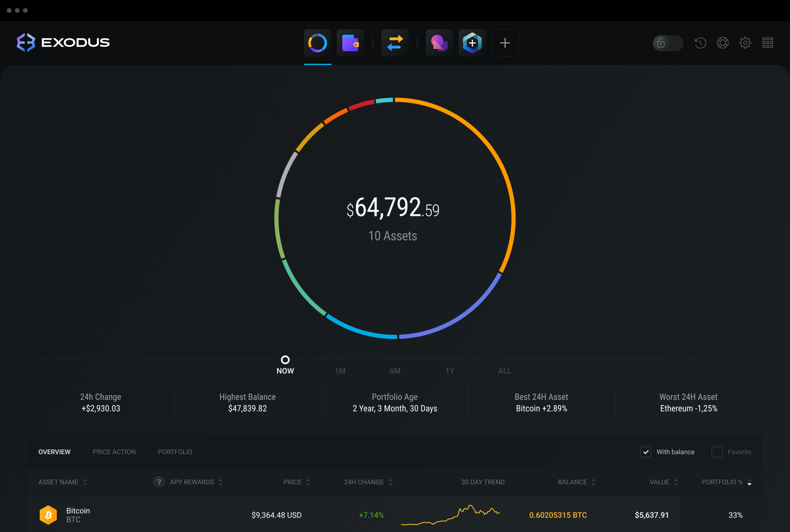The height and width of the screenshot is (532, 790).
Task: Click the transaction history clock icon
Action: [x=700, y=42]
